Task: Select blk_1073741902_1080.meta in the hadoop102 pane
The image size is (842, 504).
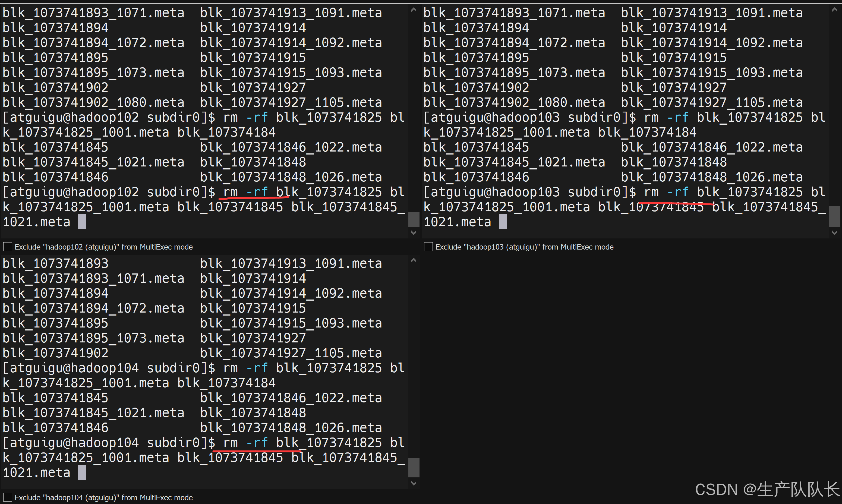Action: [93, 103]
